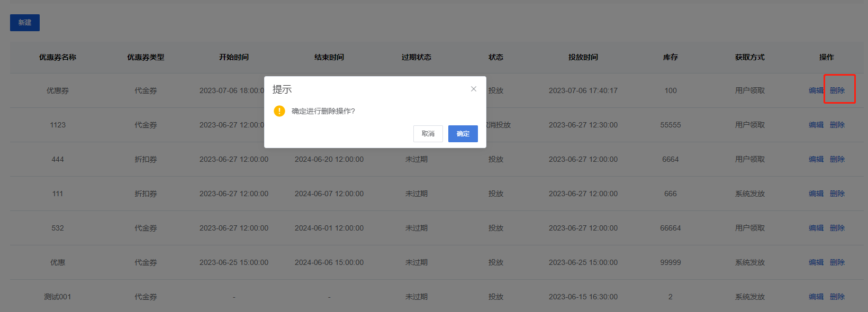Cancel deletion with the 取消 button
Viewport: 868px width, 312px height.
point(428,134)
